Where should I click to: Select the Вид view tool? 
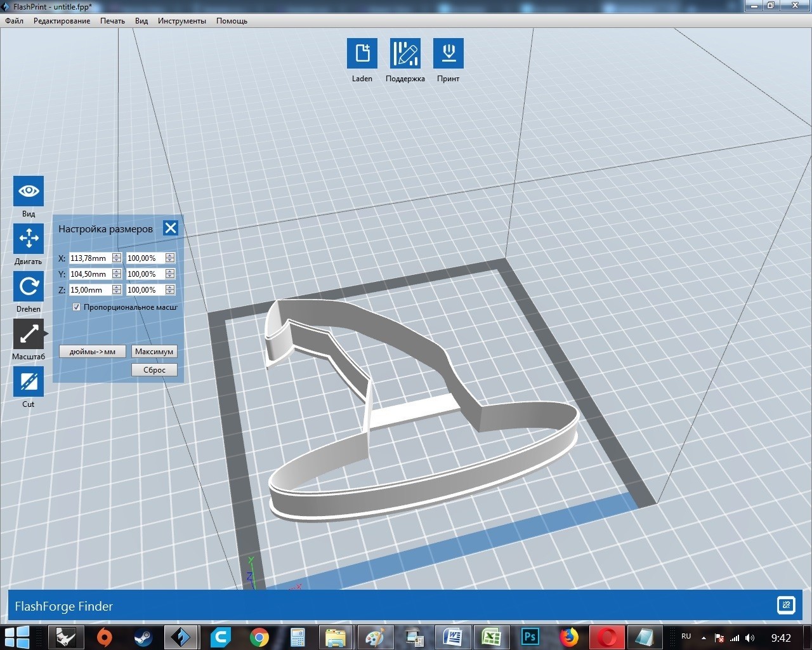click(x=29, y=192)
